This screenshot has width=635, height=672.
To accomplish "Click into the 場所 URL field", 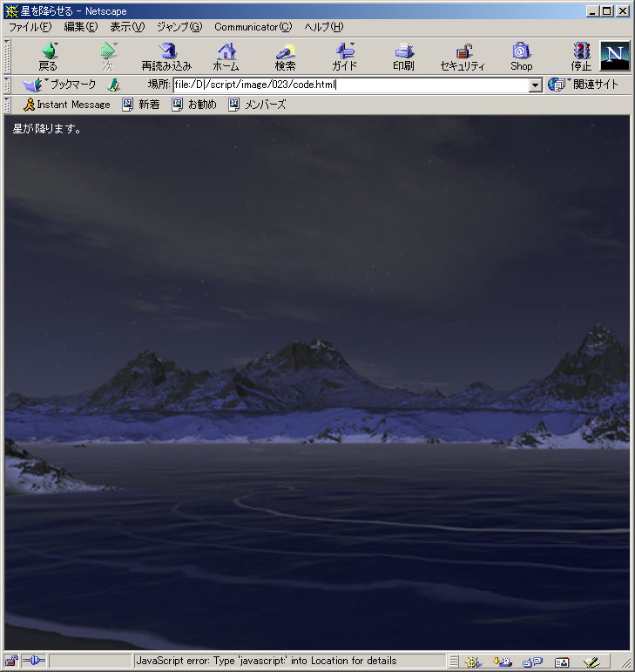I will point(351,85).
